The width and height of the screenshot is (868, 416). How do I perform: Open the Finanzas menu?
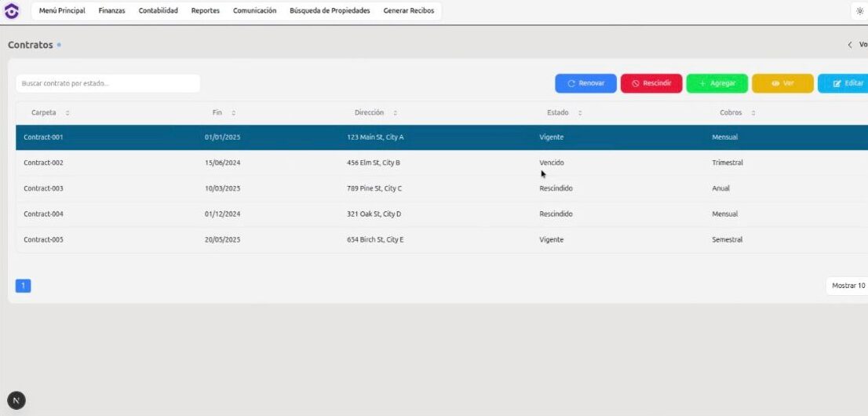[x=111, y=11]
